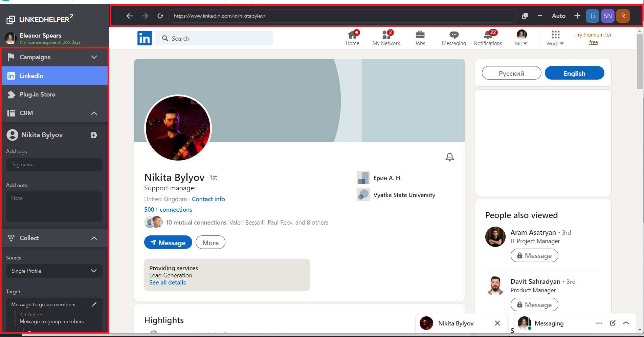Click the 500+ connections link
The height and width of the screenshot is (337, 644).
click(x=168, y=210)
